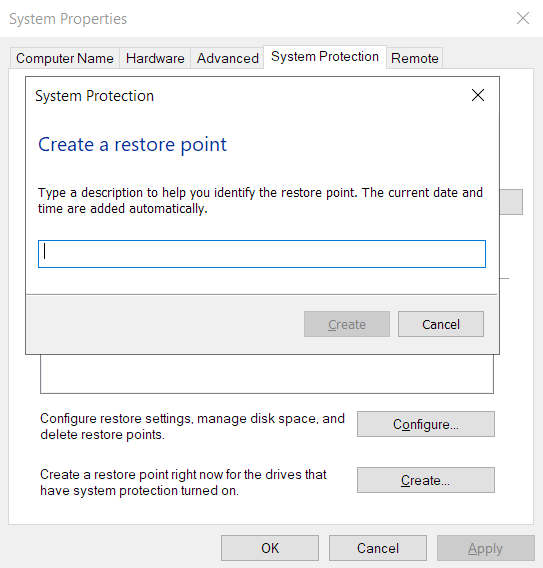Click the greyed-out Apply button

tap(485, 548)
